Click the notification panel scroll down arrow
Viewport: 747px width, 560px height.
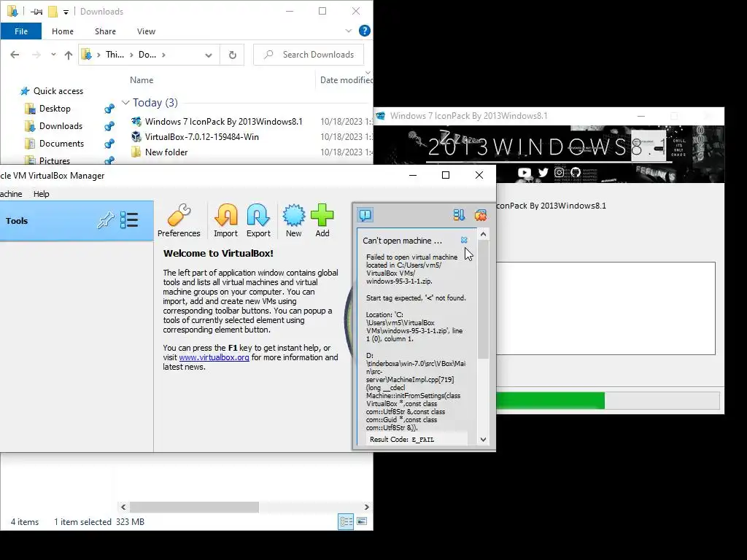click(483, 440)
